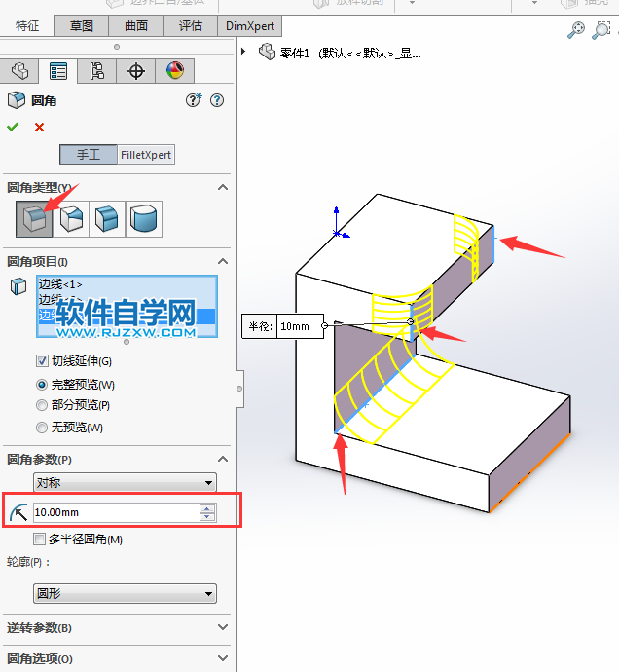The height and width of the screenshot is (672, 619).
Task: Switch to the PropertyManager tab icon
Action: pyautogui.click(x=57, y=71)
